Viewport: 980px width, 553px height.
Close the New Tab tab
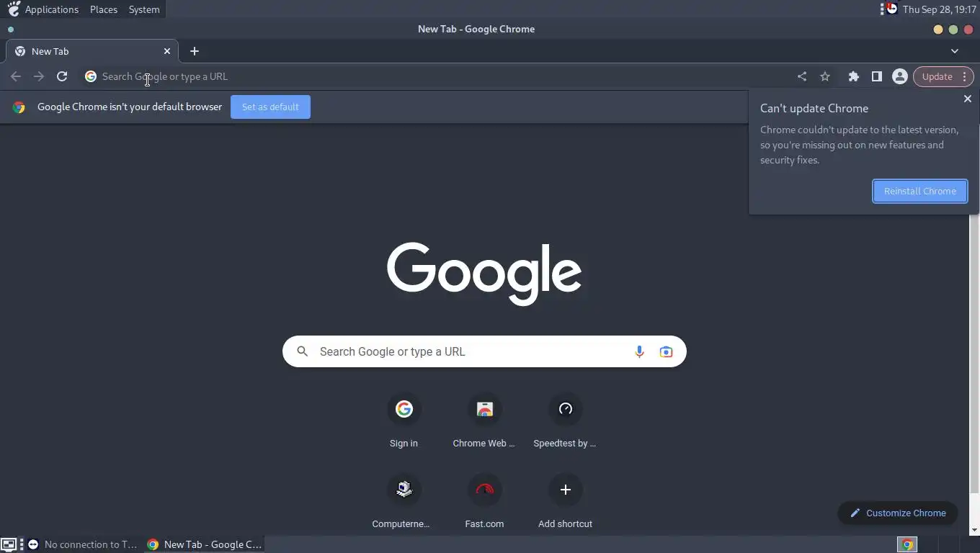[167, 51]
